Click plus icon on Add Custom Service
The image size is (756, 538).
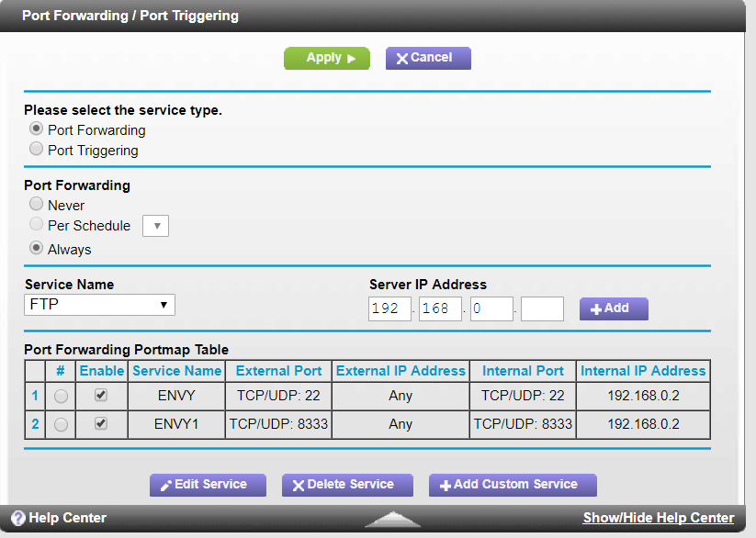(445, 485)
